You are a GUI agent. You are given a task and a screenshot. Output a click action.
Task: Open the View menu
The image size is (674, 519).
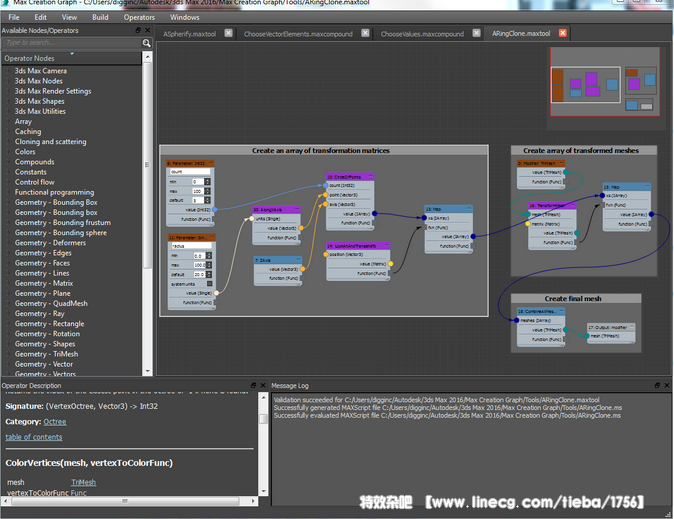coord(69,17)
